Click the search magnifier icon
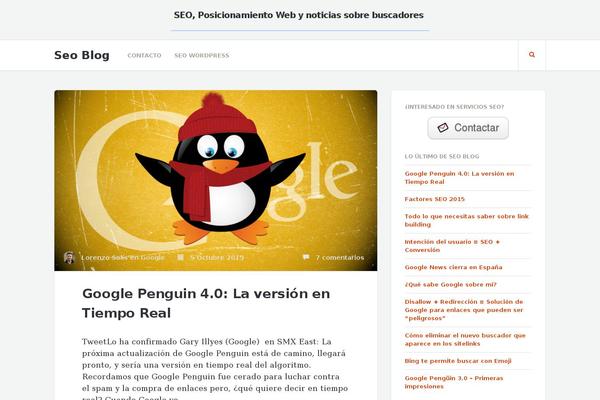 coord(532,55)
